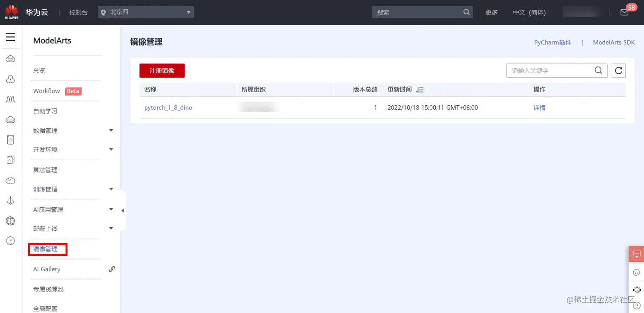Open 专属资源池 in the sidebar

coord(48,289)
